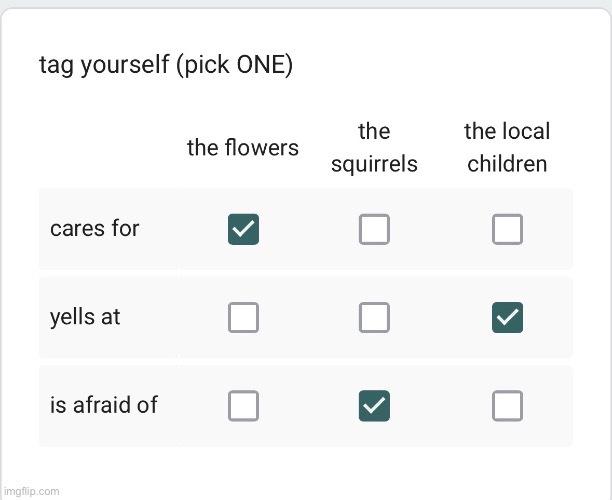Open the imgflip.com watermark link
Image resolution: width=612 pixels, height=500 pixels.
[31, 491]
